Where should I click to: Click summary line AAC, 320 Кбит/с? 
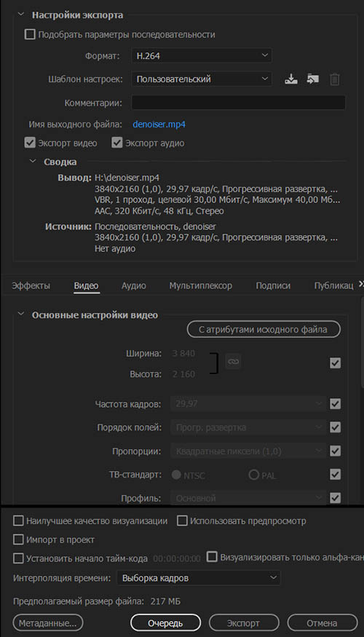(x=159, y=211)
